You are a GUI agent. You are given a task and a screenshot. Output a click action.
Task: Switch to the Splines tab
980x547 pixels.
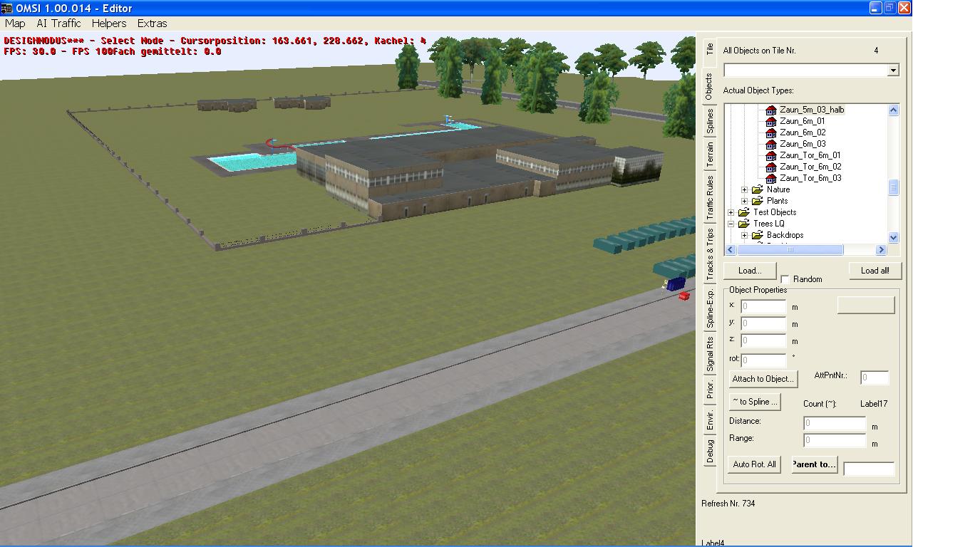[709, 121]
